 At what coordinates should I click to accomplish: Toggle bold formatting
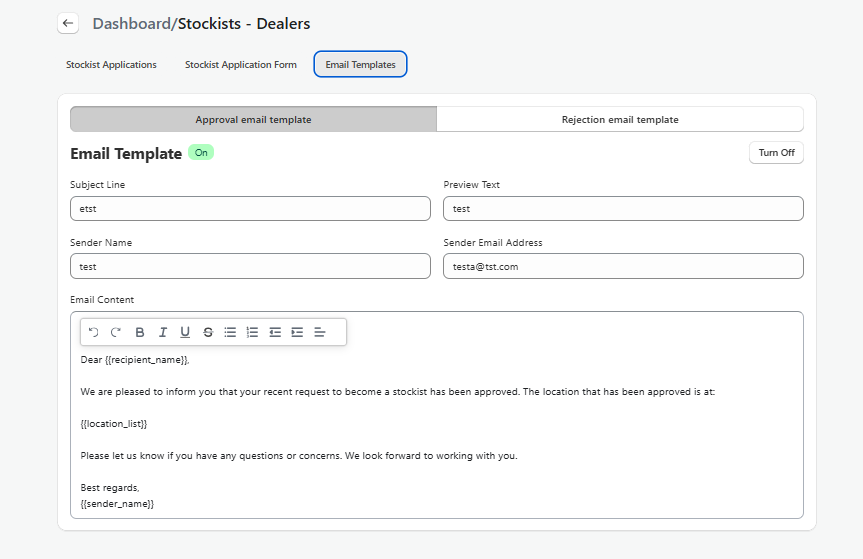click(x=140, y=332)
